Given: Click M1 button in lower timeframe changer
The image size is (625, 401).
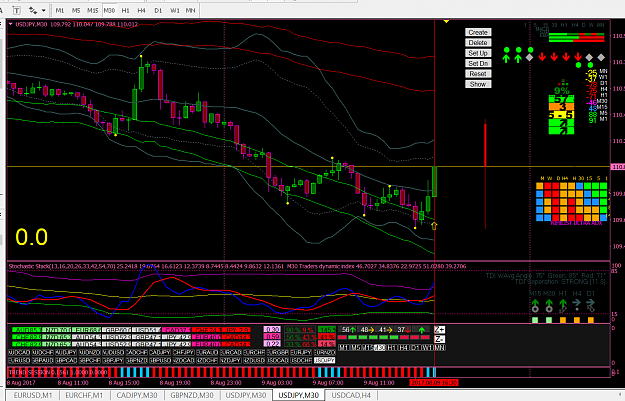Looking at the screenshot, I should pos(343,348).
